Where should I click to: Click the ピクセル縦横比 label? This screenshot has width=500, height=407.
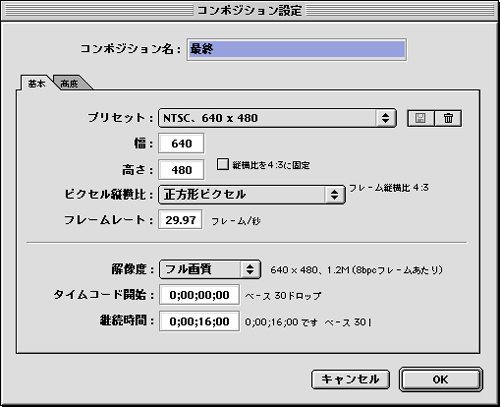tap(109, 194)
